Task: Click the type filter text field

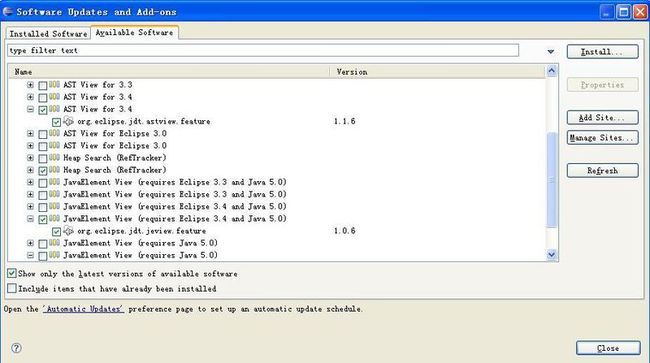Action: [x=263, y=51]
